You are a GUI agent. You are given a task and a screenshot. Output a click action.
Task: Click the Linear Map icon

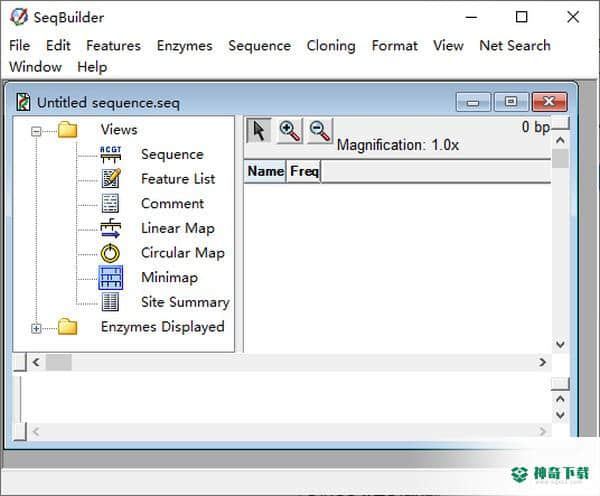click(x=111, y=228)
